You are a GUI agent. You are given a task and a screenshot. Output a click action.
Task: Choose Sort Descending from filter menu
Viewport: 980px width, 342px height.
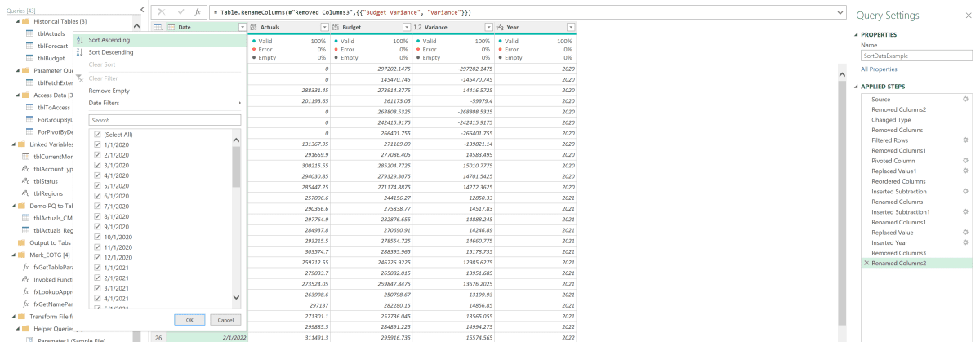click(111, 52)
